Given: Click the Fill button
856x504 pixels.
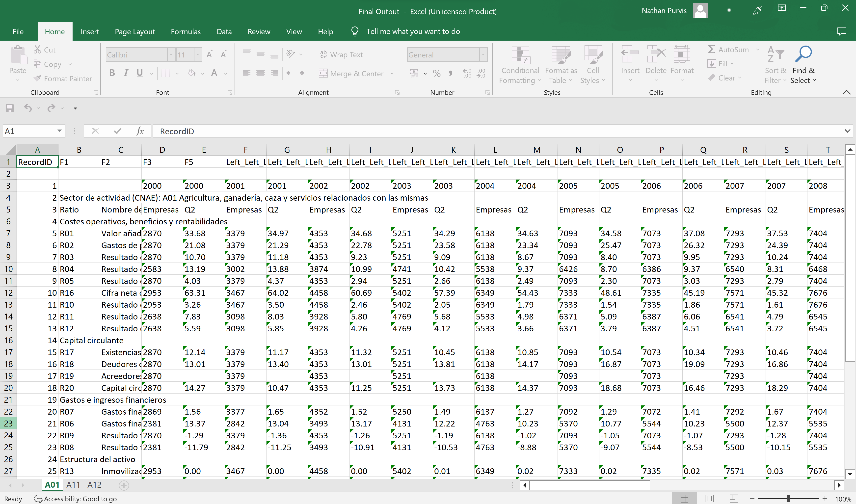Looking at the screenshot, I should (721, 63).
